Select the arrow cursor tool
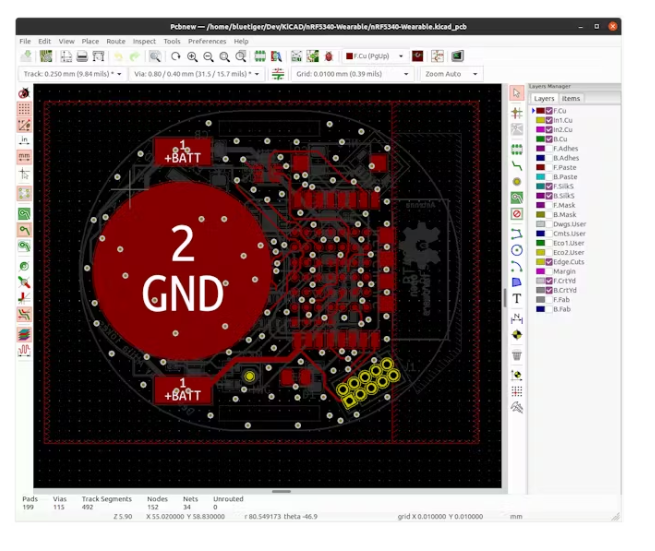This screenshot has width=655, height=551. click(x=517, y=93)
